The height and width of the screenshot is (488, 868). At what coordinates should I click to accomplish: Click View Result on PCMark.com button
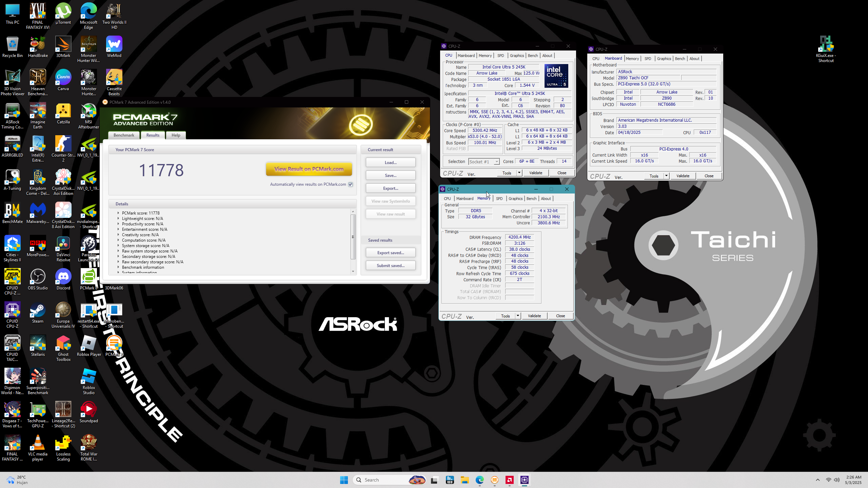click(x=309, y=169)
